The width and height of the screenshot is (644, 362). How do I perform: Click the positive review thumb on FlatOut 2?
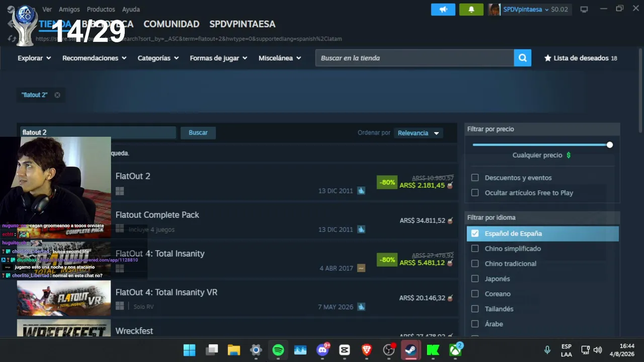point(361,191)
